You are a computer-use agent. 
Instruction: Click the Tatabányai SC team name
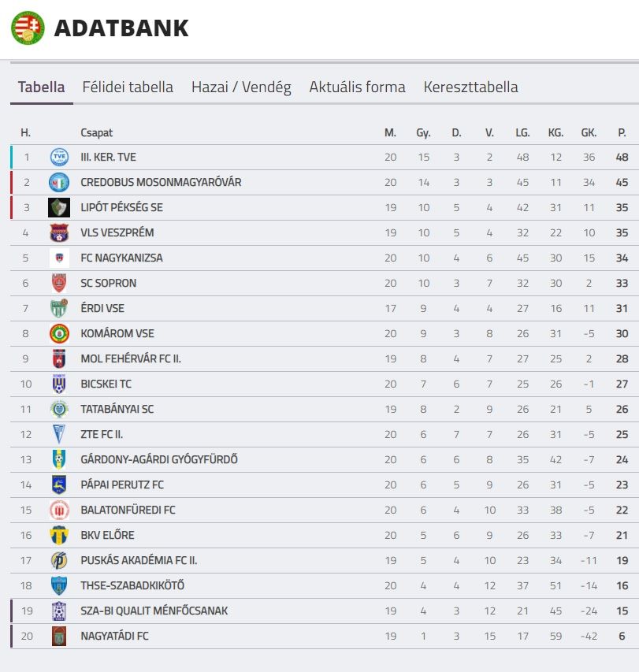pos(117,409)
